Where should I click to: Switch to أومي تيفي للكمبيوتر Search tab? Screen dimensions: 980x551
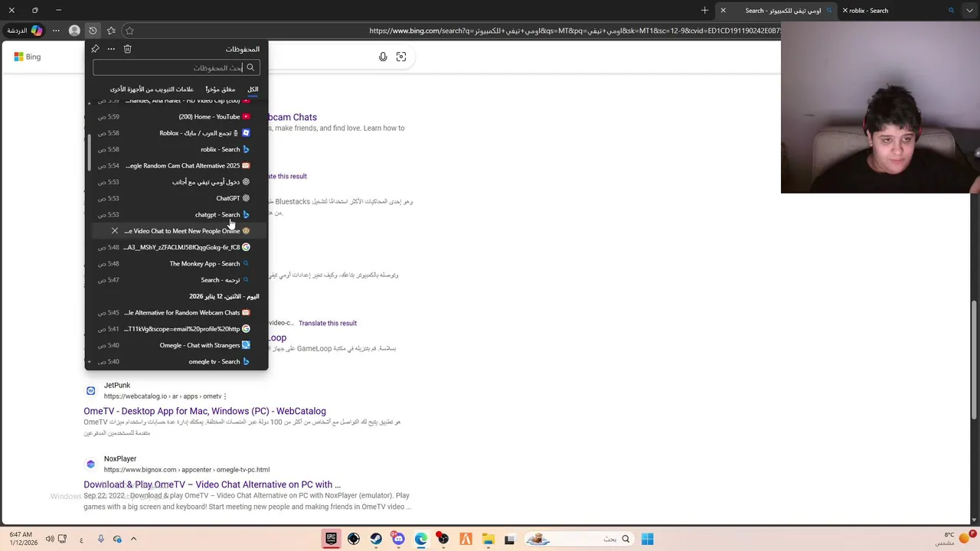(x=777, y=11)
